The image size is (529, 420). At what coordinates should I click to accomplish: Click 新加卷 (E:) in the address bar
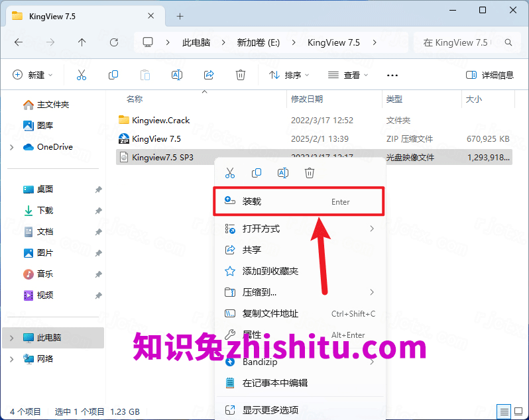(x=259, y=42)
